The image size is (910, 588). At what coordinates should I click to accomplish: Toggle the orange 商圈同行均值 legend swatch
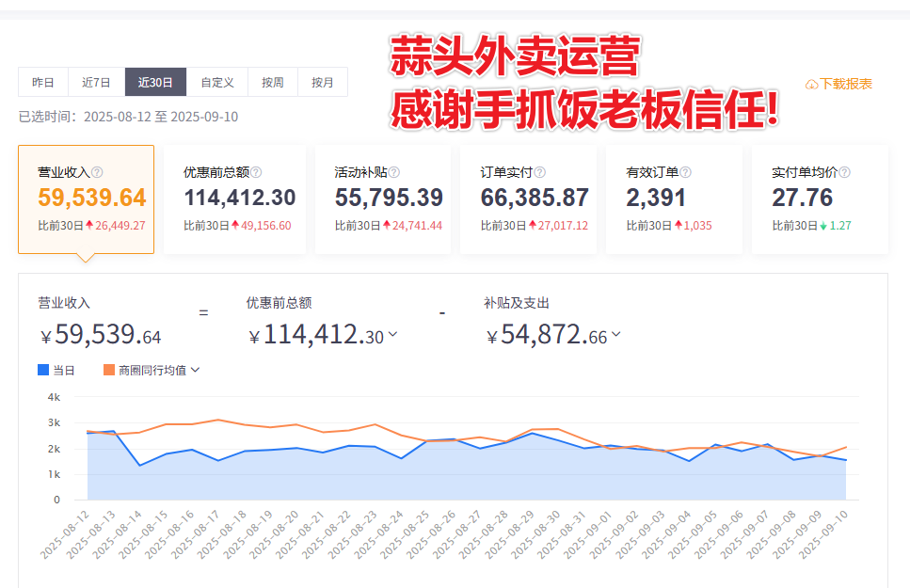(109, 371)
